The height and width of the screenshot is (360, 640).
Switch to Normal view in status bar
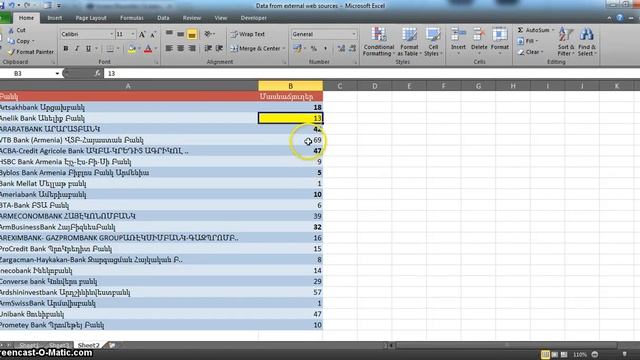tap(545, 354)
